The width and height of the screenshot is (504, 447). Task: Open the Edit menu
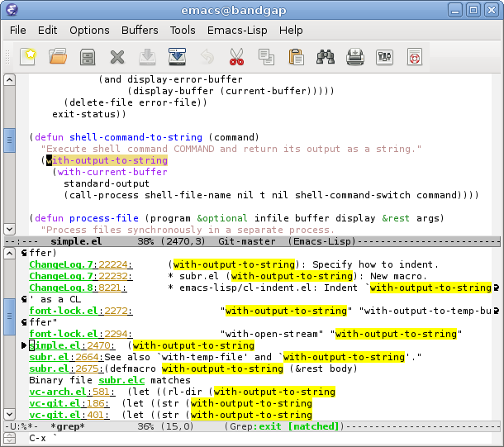click(47, 31)
